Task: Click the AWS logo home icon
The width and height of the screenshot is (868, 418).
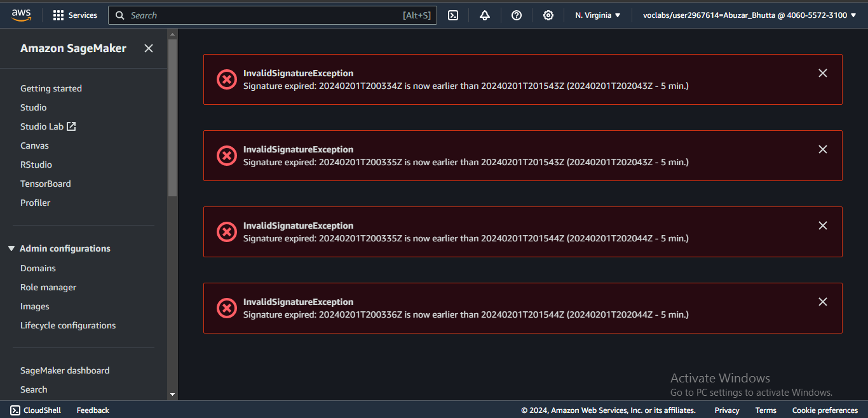Action: (21, 15)
